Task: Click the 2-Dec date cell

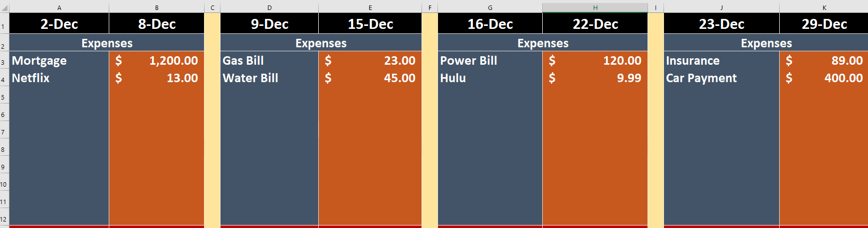Action: click(59, 23)
